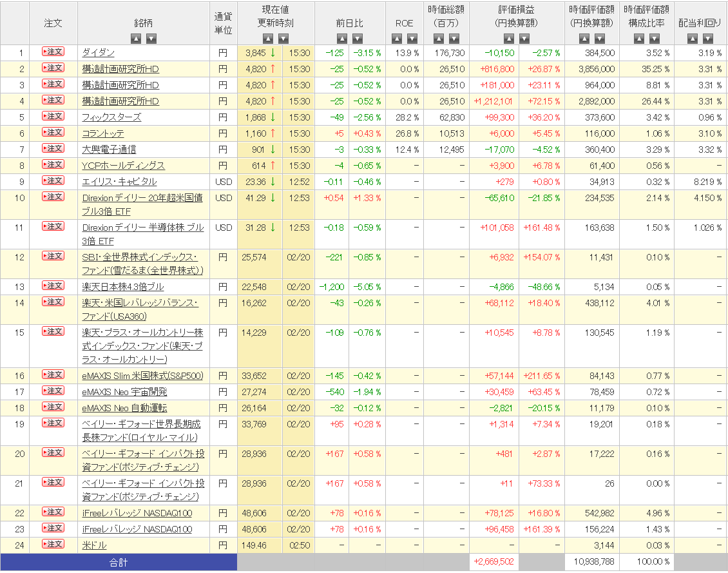
Task: Sort 評価損益 column descending arrow
Action: tap(524, 39)
